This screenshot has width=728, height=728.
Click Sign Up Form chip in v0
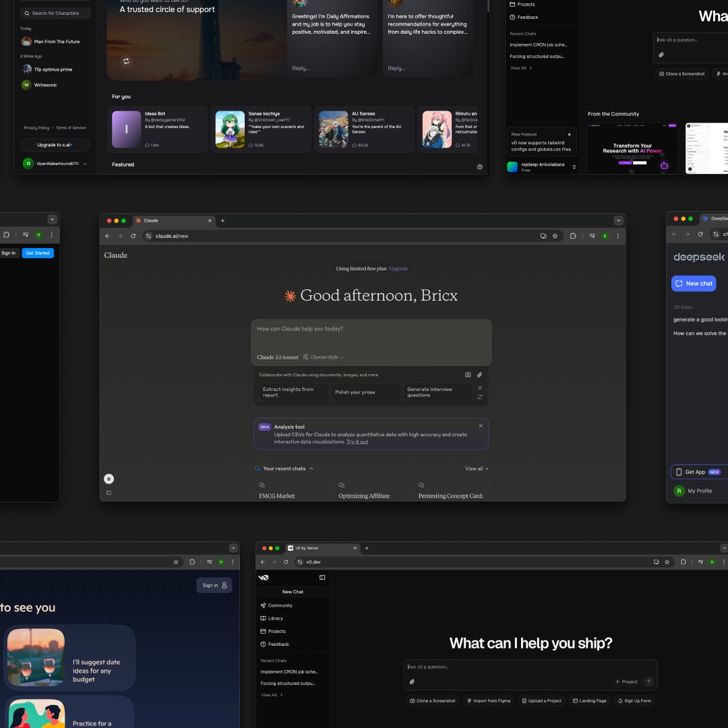(634, 700)
